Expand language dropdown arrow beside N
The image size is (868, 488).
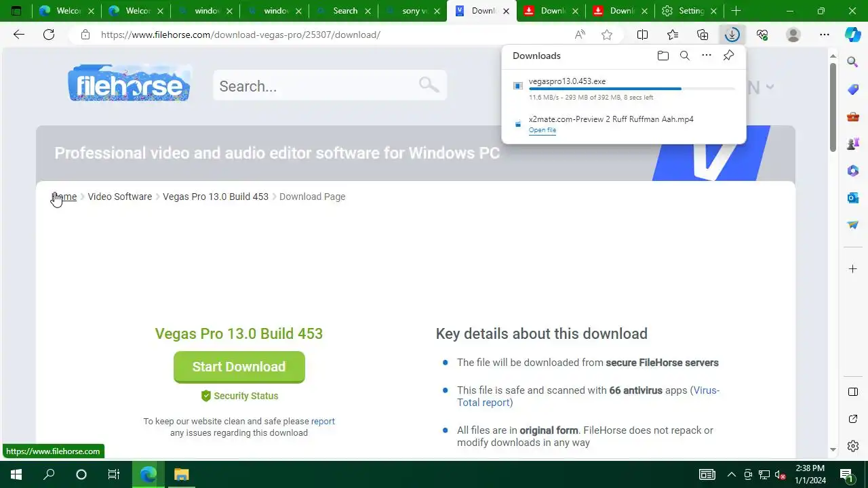point(770,87)
